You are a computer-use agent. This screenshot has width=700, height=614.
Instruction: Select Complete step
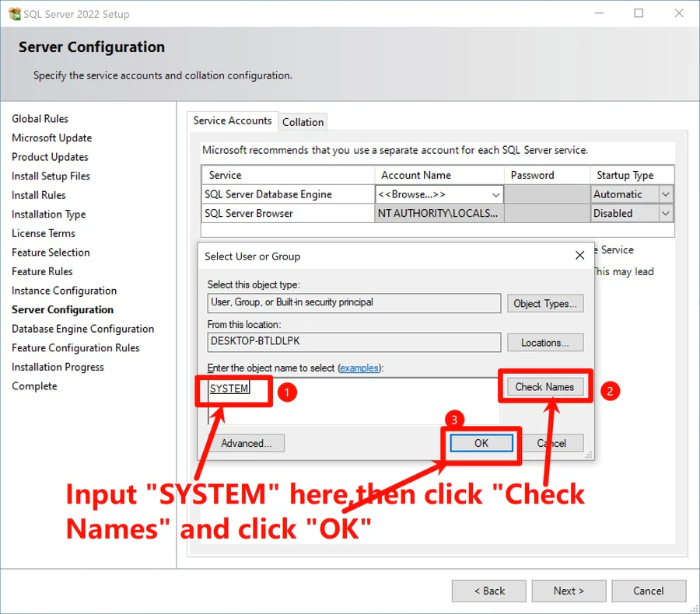[x=34, y=386]
